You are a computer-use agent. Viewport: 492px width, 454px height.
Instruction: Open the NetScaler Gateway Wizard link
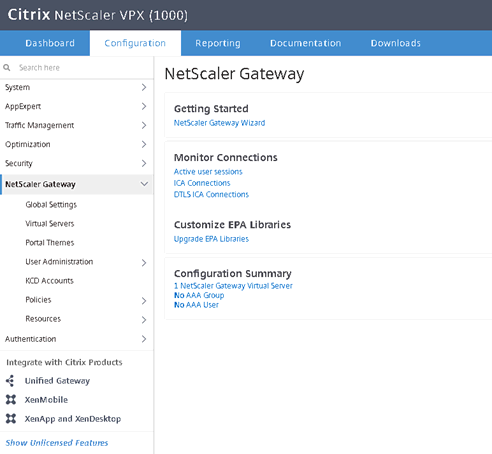pyautogui.click(x=219, y=123)
